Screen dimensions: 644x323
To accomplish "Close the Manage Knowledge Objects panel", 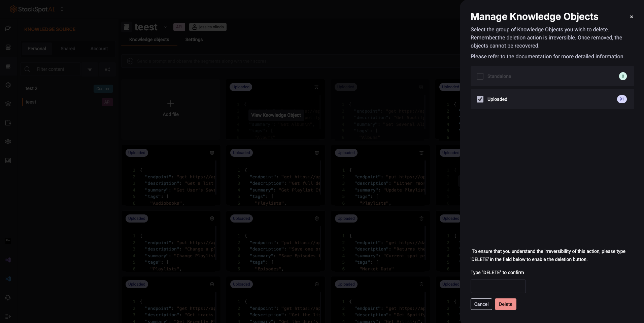I will point(631,17).
